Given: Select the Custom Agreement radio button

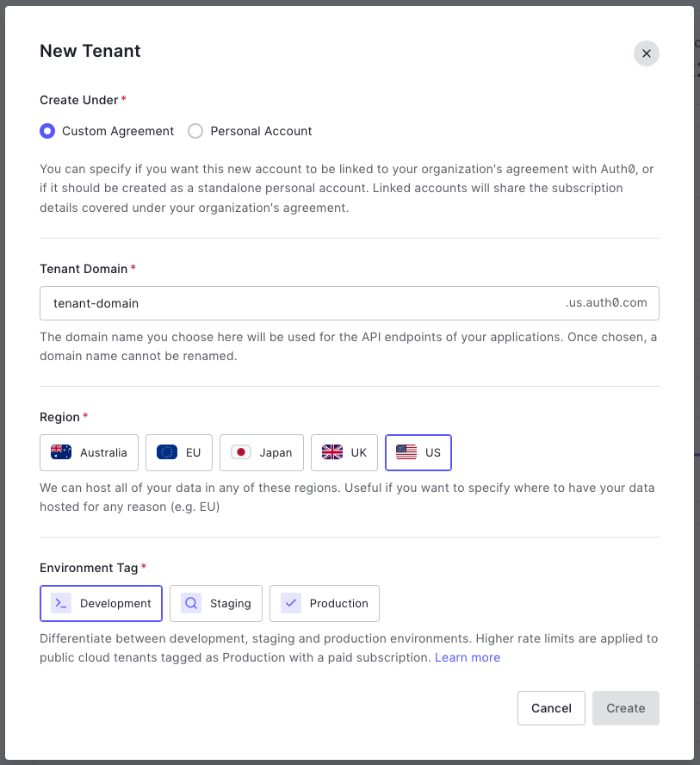Looking at the screenshot, I should click(47, 131).
